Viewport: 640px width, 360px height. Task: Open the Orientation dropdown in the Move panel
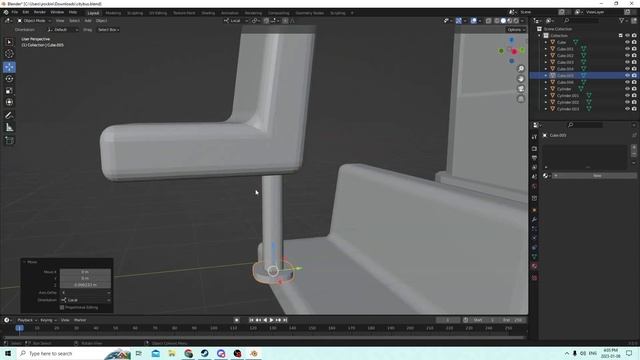[85, 300]
